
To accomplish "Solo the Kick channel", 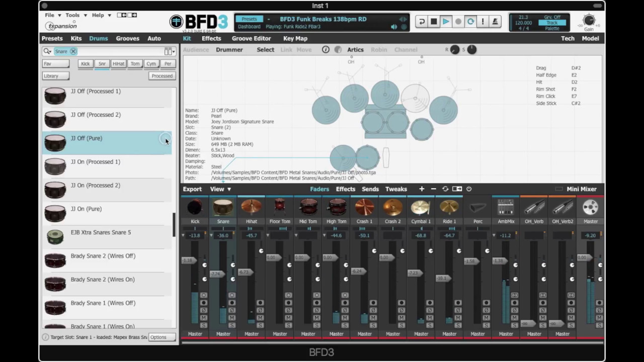I will pos(204,325).
